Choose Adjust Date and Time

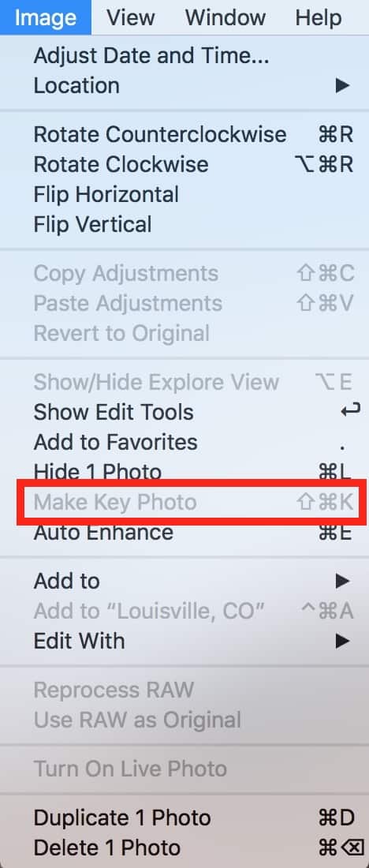click(184, 56)
